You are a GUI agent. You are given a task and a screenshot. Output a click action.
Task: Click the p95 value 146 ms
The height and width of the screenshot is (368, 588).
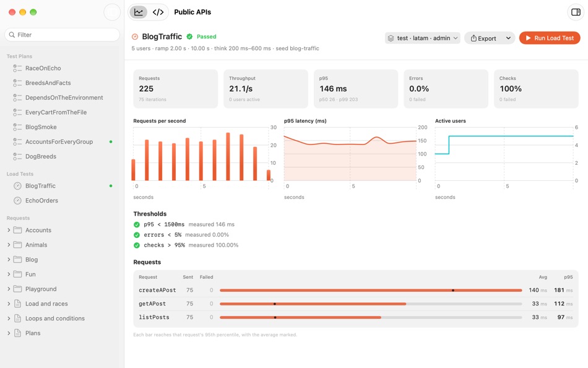(333, 89)
